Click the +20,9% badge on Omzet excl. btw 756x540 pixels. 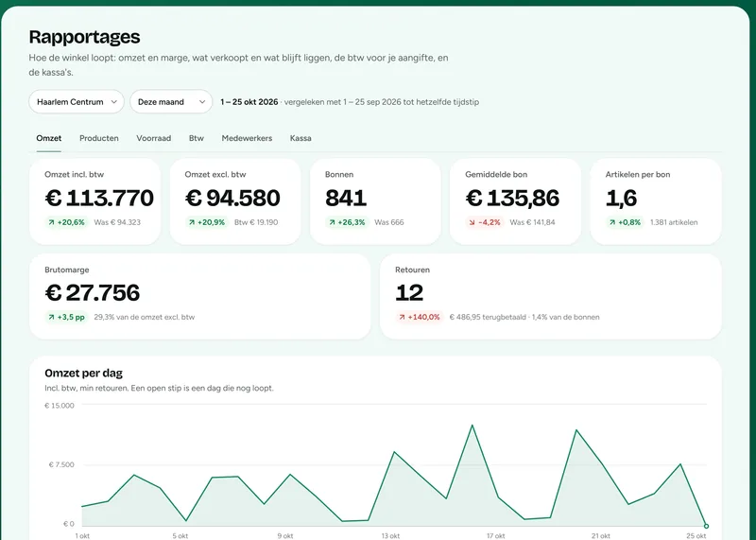[207, 222]
